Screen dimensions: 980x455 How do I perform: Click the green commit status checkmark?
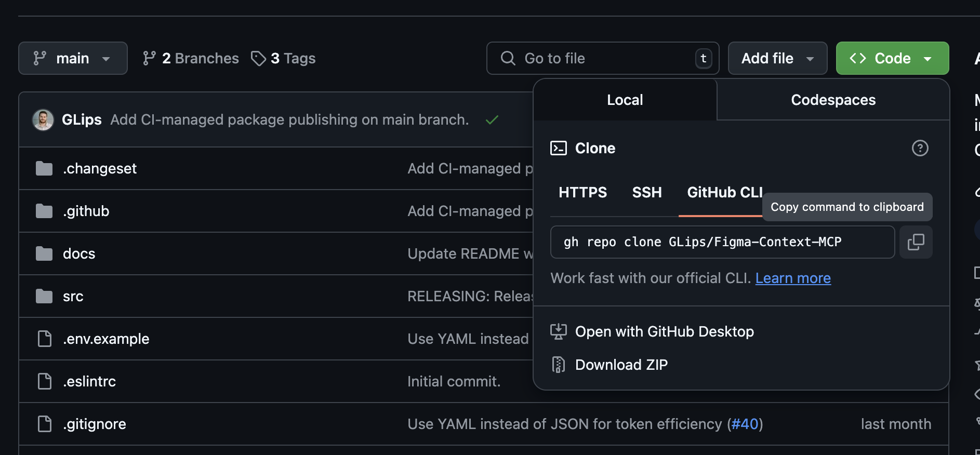(x=492, y=120)
